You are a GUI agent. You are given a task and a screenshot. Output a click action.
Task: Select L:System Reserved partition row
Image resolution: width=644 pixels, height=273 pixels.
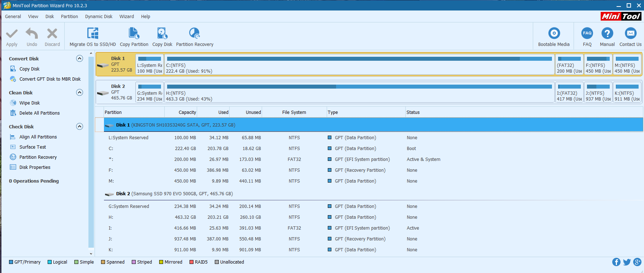tap(373, 138)
